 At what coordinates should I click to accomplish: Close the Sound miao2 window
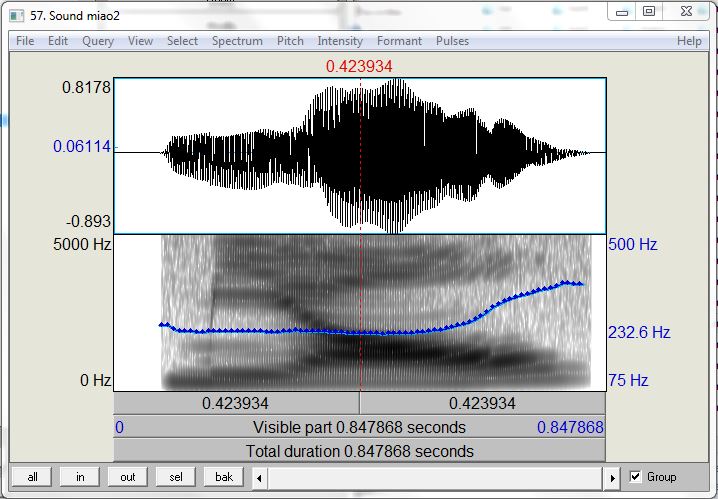point(686,11)
